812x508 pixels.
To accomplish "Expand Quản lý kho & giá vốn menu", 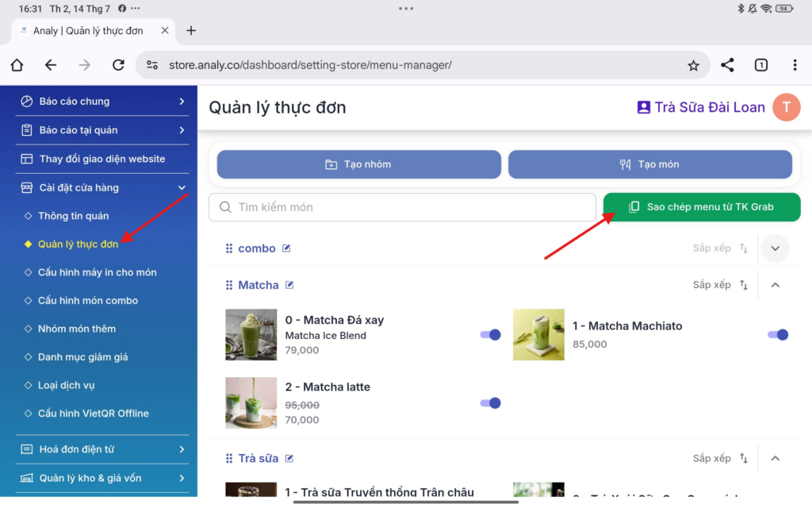I will (182, 478).
